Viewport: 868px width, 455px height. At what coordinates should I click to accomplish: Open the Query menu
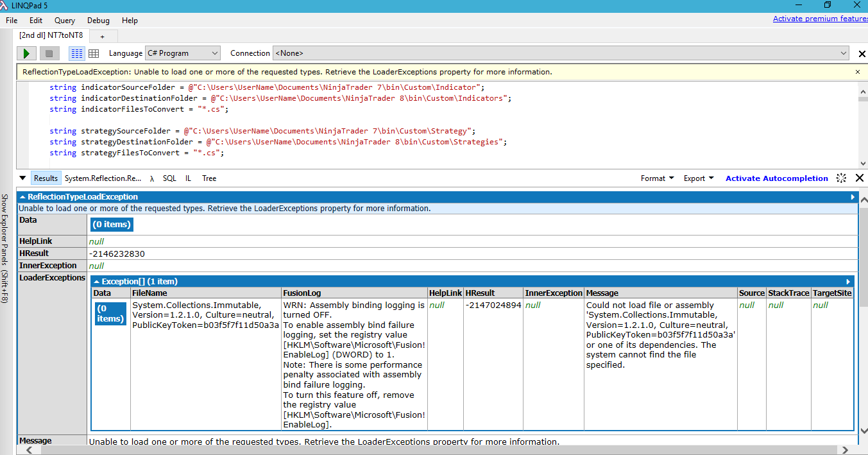64,21
